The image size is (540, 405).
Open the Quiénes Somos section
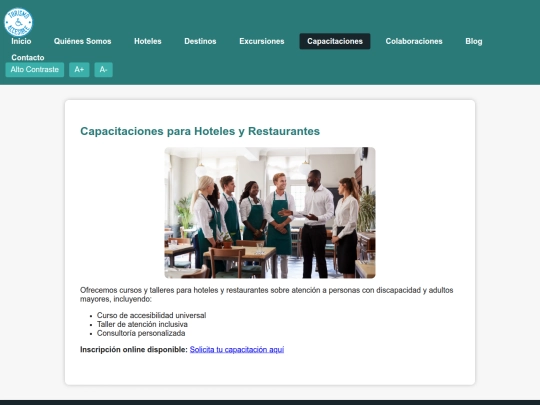[x=82, y=41]
